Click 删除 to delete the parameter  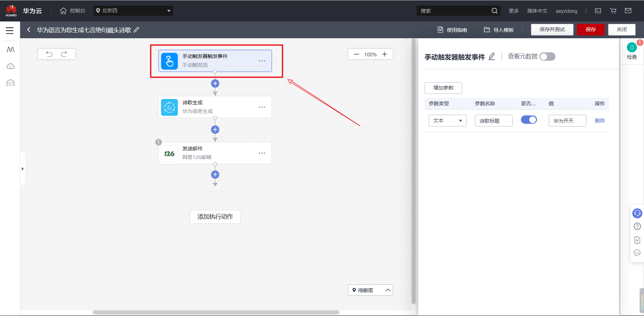pos(600,121)
